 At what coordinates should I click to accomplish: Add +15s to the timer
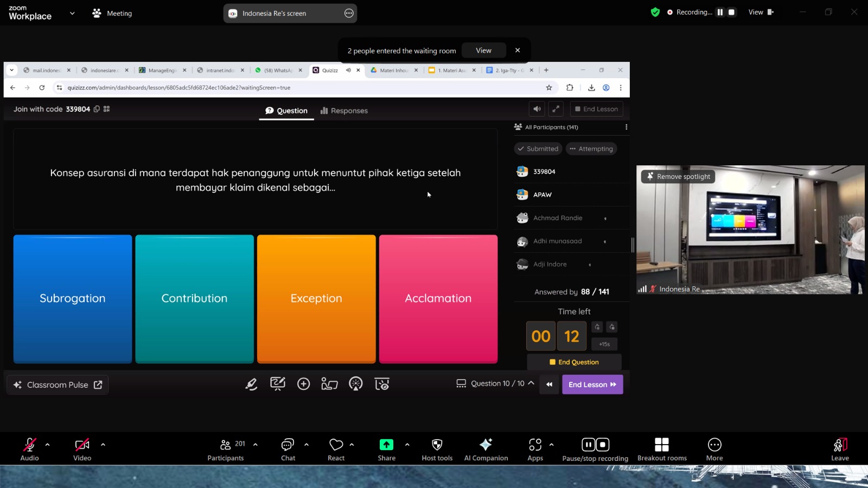click(x=604, y=344)
